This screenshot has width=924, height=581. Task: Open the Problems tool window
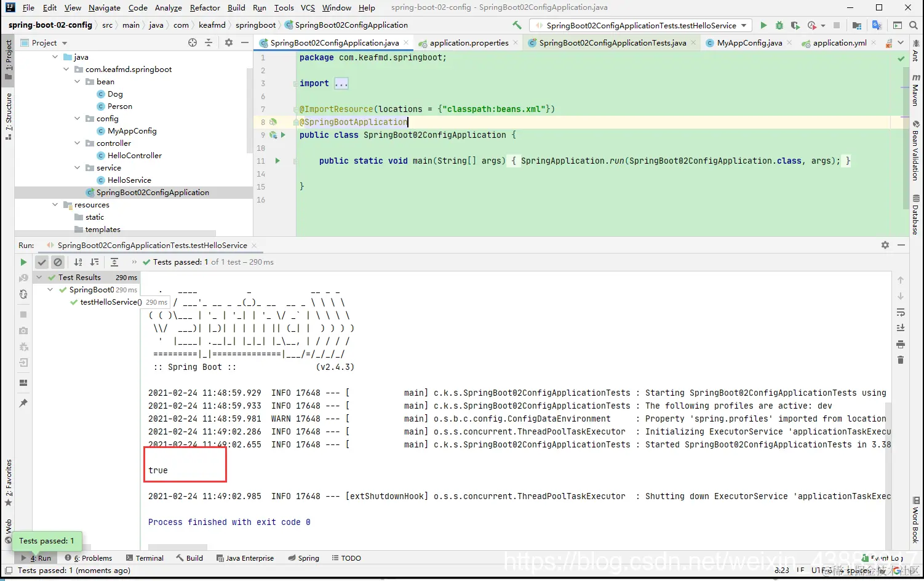(89, 558)
